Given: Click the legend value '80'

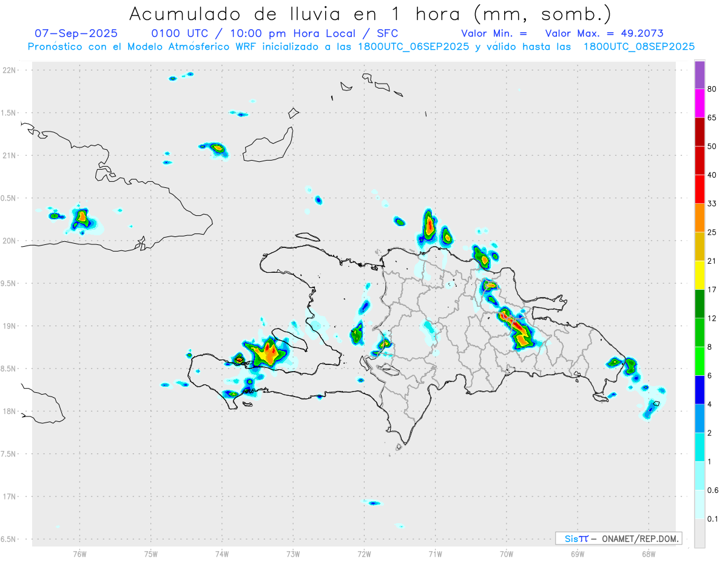Looking at the screenshot, I should [712, 90].
